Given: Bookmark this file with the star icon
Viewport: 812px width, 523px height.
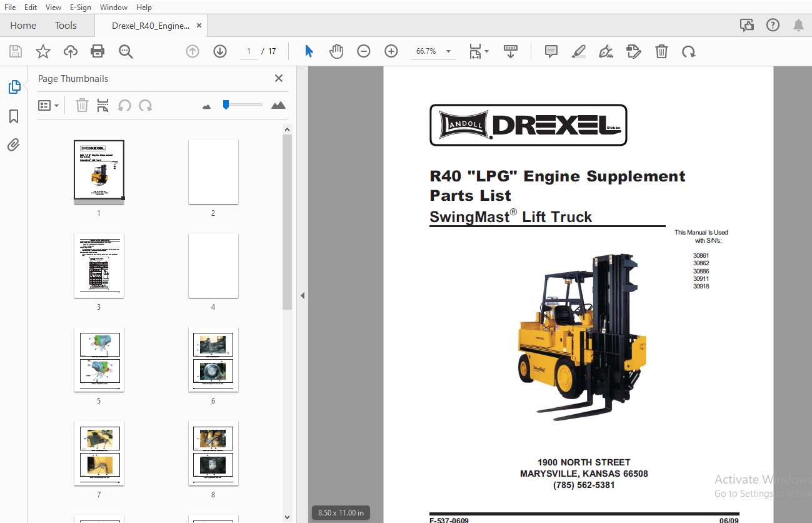Looking at the screenshot, I should click(x=43, y=51).
